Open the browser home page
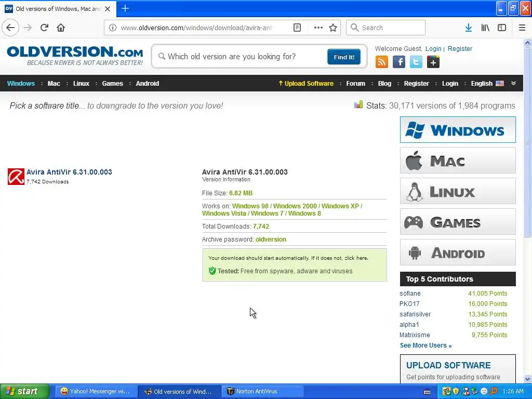This screenshot has height=399, width=532. tap(61, 28)
